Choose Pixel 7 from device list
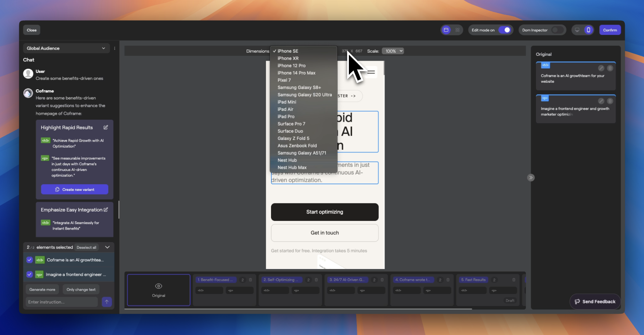This screenshot has width=644, height=335. pos(303,80)
